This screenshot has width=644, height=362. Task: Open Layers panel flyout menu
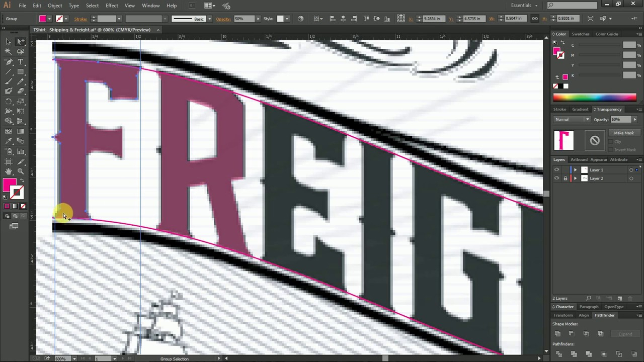point(639,159)
